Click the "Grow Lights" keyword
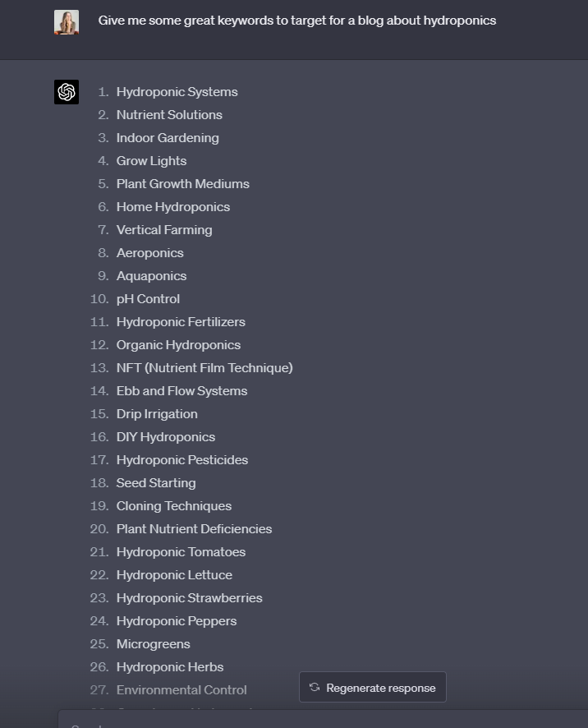 pos(151,161)
